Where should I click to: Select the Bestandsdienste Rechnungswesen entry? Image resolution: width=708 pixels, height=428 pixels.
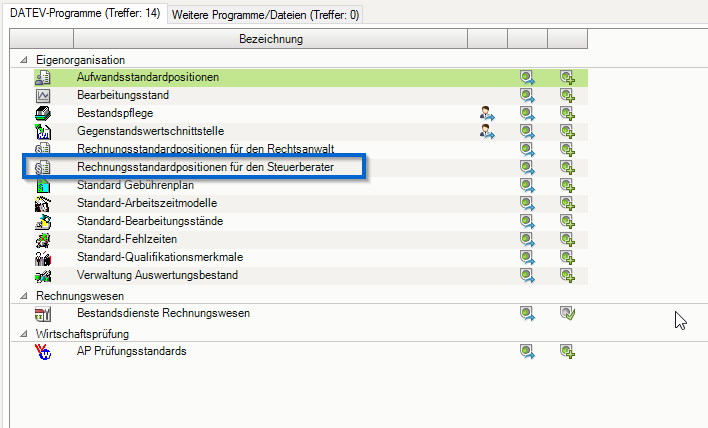pos(163,313)
